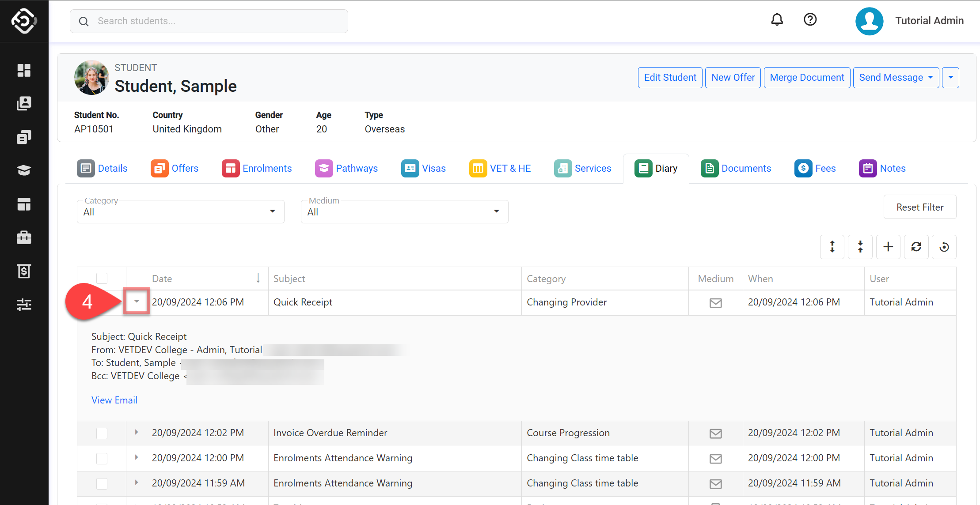The height and width of the screenshot is (505, 980).
Task: Open the contacts sidebar icon
Action: (24, 103)
